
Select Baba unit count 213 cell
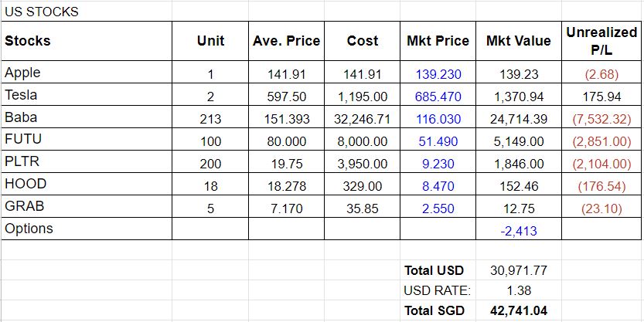pos(210,119)
